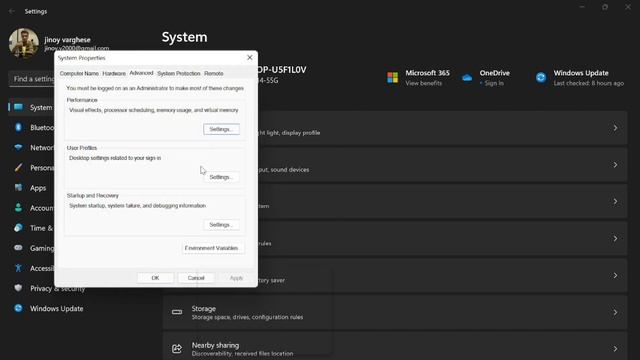Open User Profiles Settings button
The width and height of the screenshot is (640, 360).
(221, 177)
